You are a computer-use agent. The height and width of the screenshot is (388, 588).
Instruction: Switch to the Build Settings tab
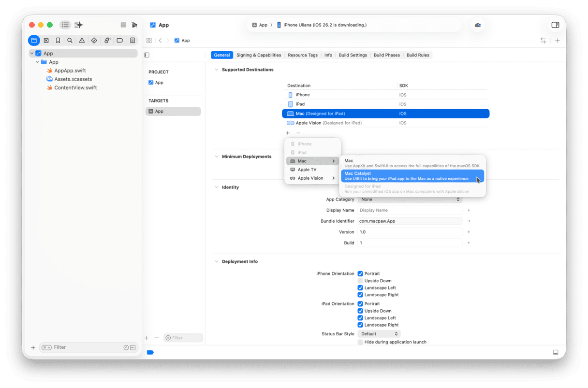pos(353,55)
